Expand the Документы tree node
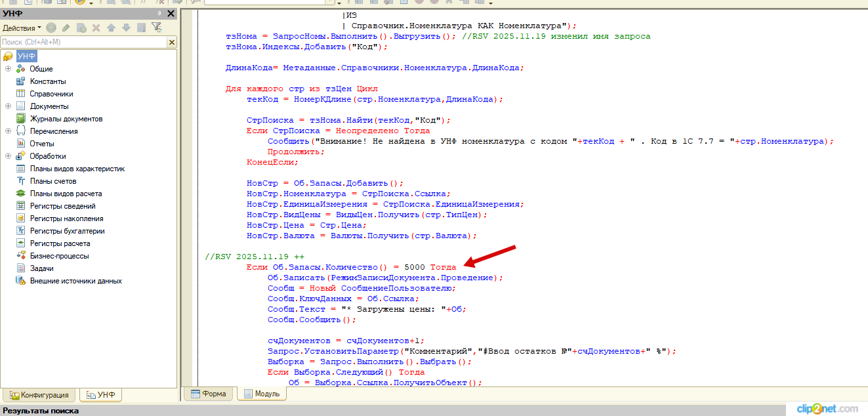Viewport: 868px width, 416px height. pyautogui.click(x=8, y=106)
